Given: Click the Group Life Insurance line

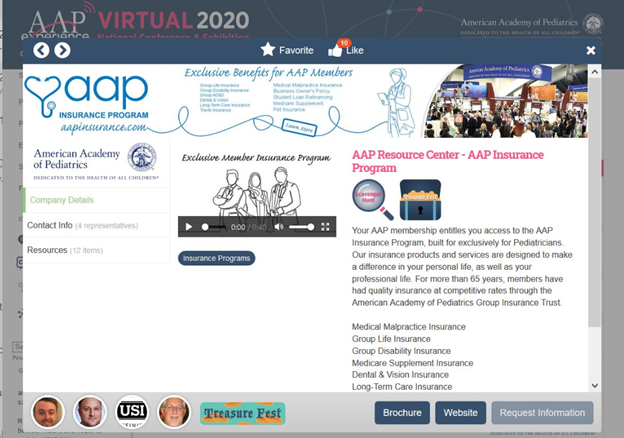Looking at the screenshot, I should click(391, 339).
